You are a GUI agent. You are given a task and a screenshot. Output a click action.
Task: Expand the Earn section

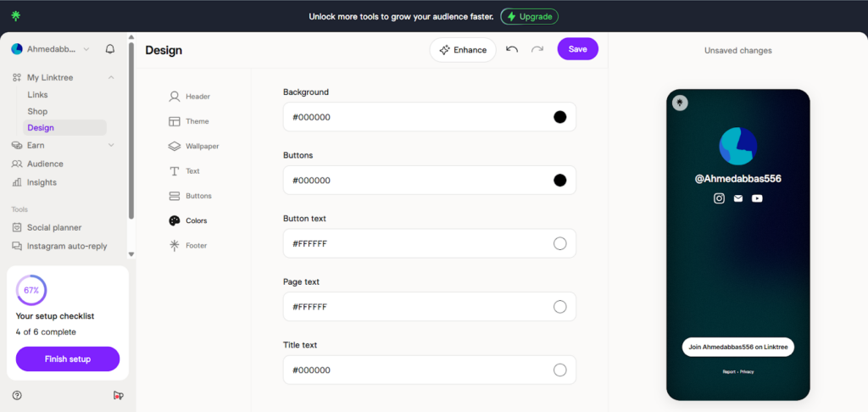coord(111,145)
